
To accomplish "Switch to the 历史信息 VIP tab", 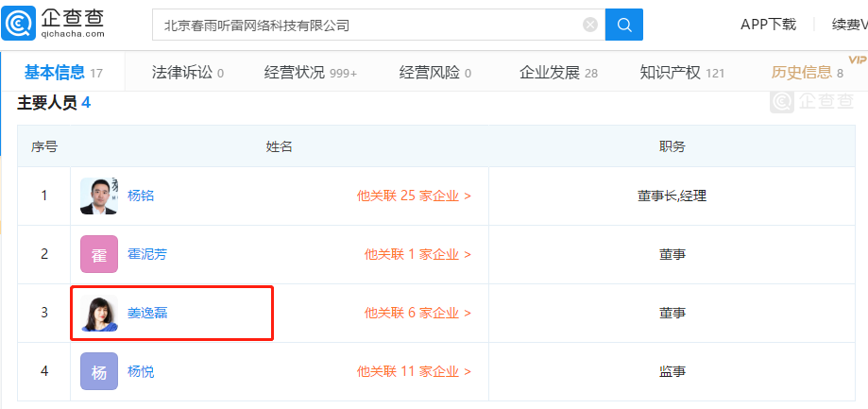I will tap(808, 72).
